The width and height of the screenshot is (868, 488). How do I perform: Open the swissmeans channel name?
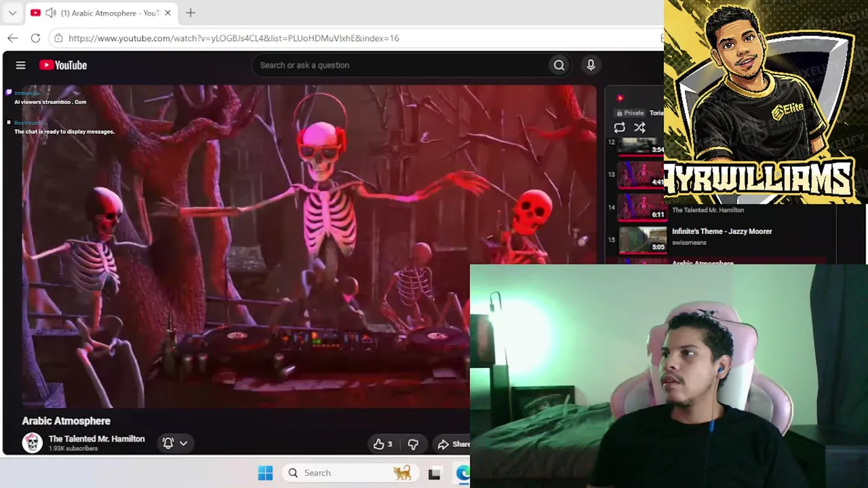coord(689,243)
